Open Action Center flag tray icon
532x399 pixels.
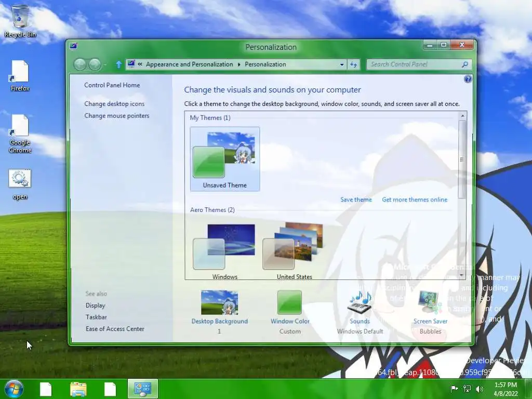tap(454, 389)
